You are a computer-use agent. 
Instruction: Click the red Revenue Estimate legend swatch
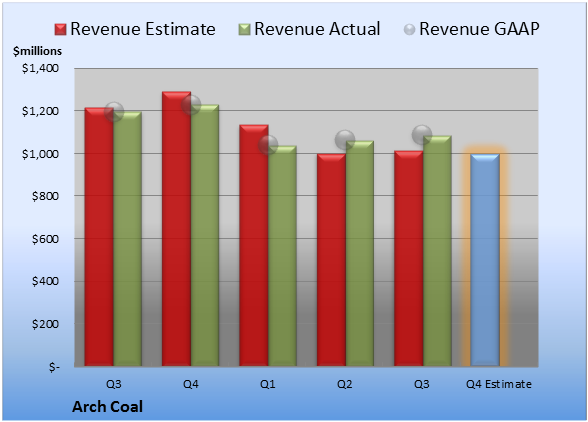(x=60, y=30)
